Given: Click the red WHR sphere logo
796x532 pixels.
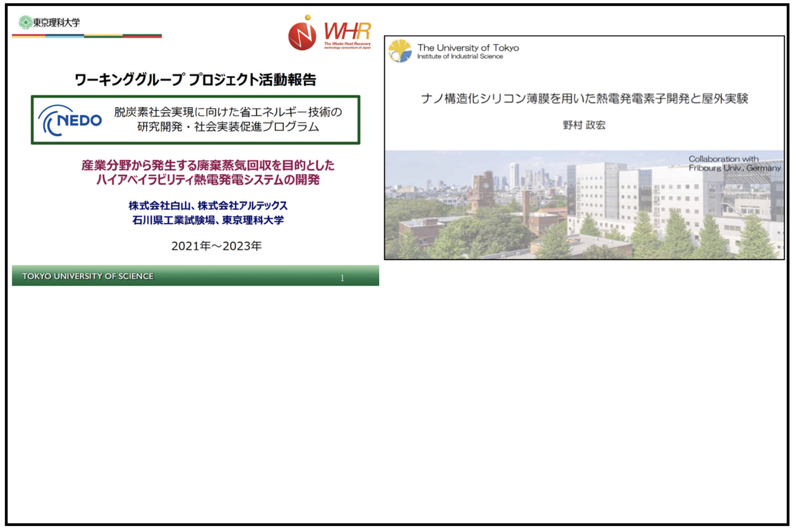Looking at the screenshot, I should (x=302, y=34).
